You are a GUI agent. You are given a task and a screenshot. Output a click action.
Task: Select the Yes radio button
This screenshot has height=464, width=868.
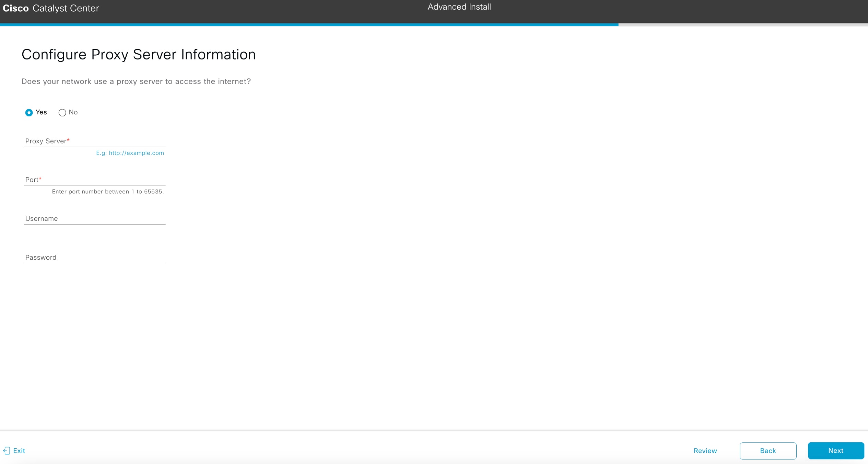tap(29, 112)
